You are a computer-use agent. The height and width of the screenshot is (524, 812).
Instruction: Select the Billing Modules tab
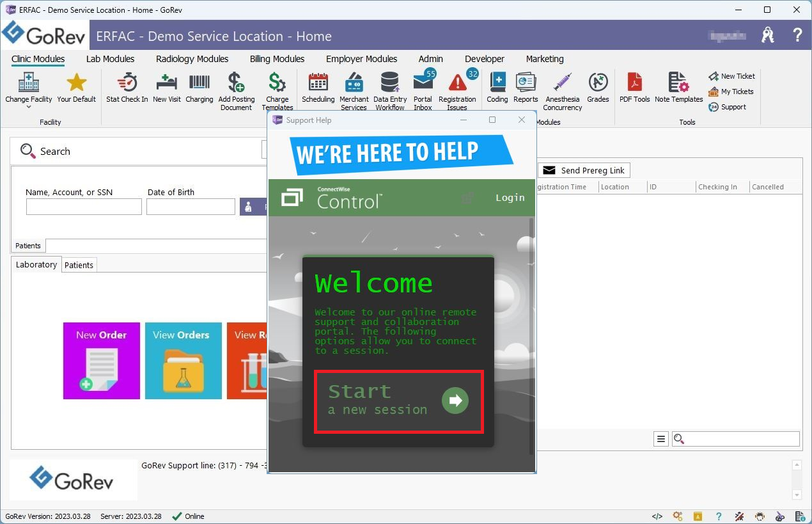click(277, 59)
